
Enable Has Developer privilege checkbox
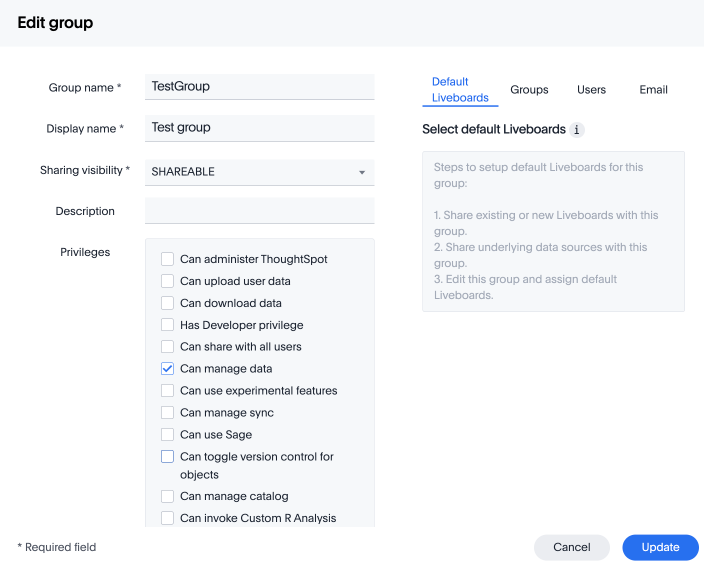click(168, 325)
